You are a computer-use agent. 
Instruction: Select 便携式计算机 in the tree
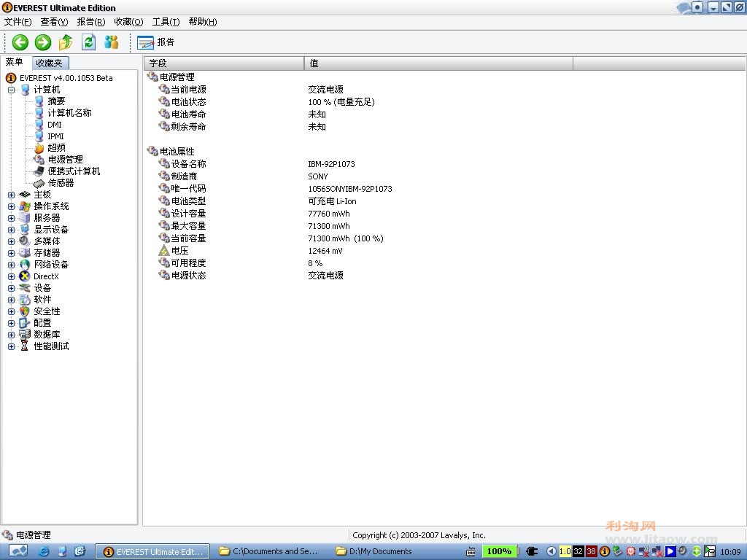(x=74, y=171)
